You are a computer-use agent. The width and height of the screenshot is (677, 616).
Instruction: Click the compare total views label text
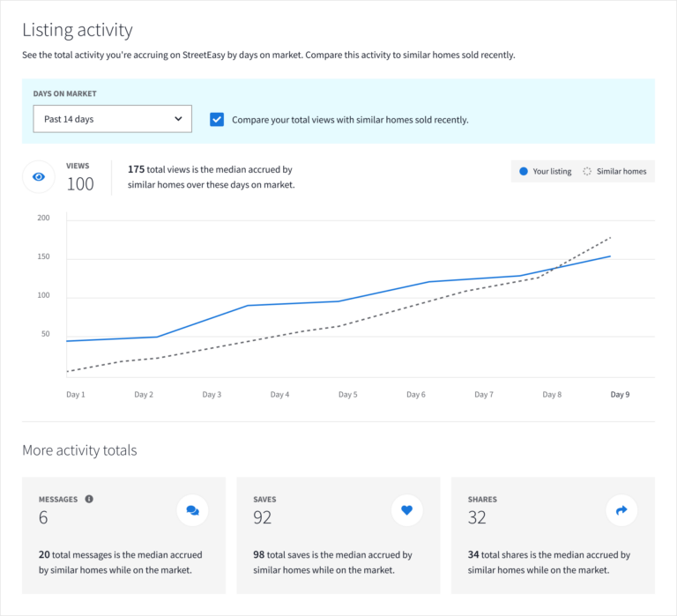350,120
